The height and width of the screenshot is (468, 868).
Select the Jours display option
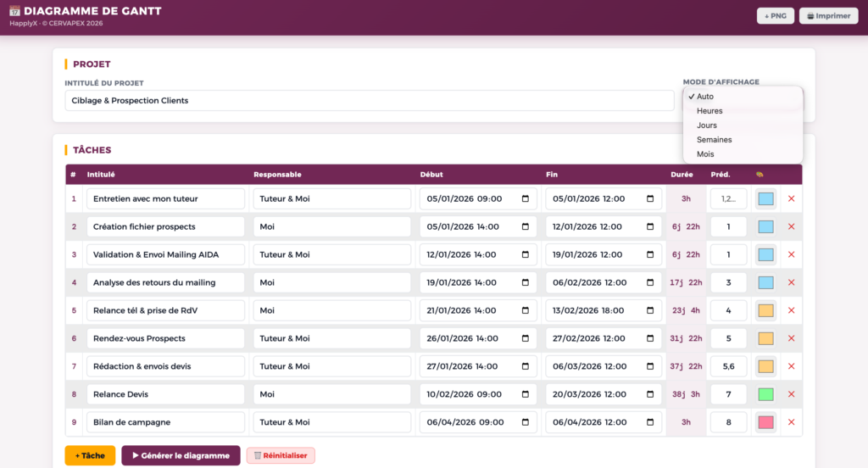[707, 125]
